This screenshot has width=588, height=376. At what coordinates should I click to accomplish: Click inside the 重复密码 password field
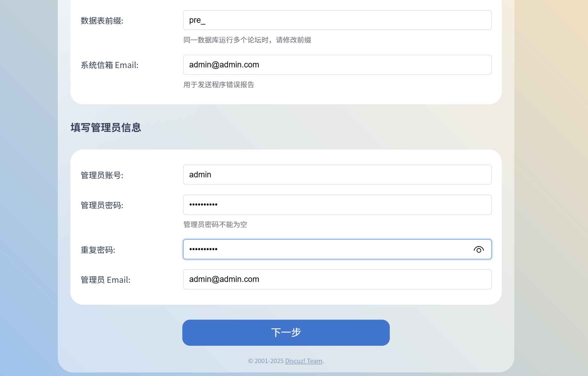tap(326, 249)
